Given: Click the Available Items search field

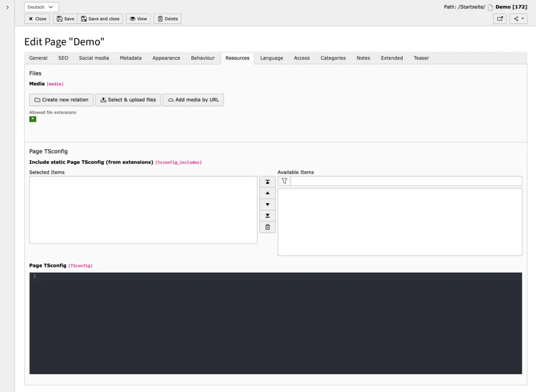Looking at the screenshot, I should click(x=403, y=181).
